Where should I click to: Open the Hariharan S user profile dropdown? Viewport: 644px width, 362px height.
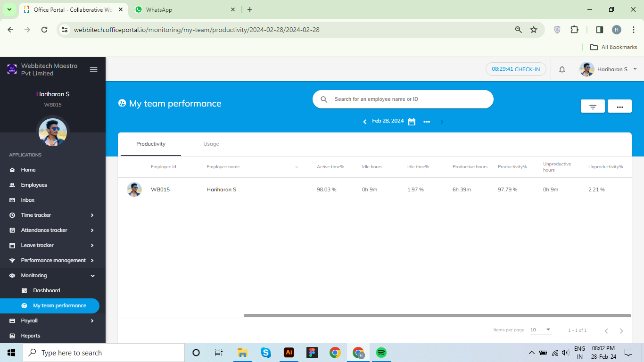pos(608,69)
